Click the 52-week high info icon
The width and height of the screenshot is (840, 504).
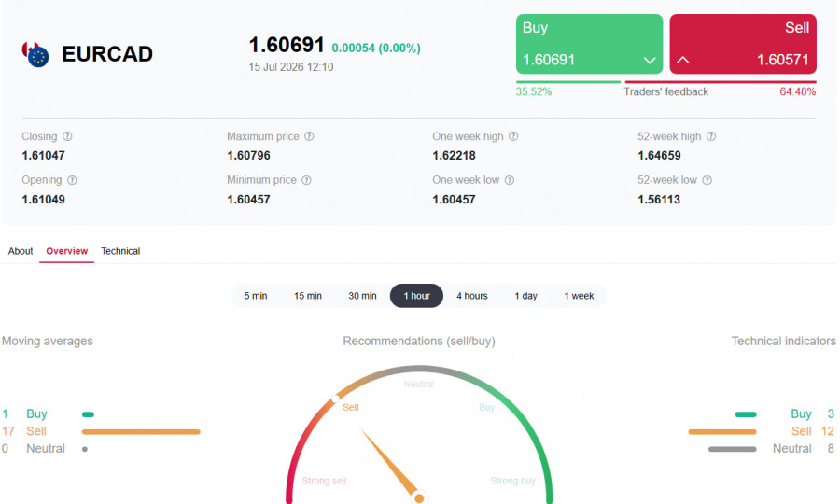tap(711, 136)
